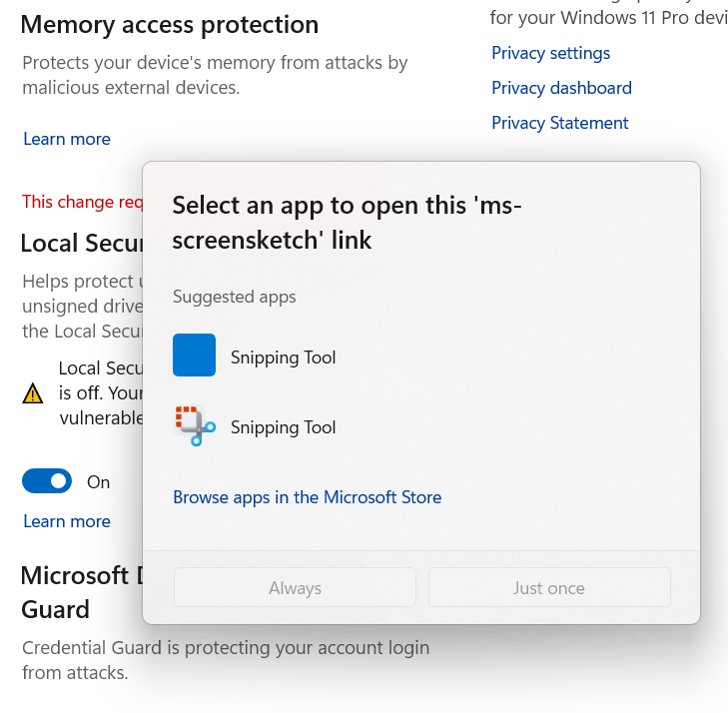This screenshot has width=728, height=713.
Task: Select the blue square Snipping Tool icon
Action: [x=194, y=355]
